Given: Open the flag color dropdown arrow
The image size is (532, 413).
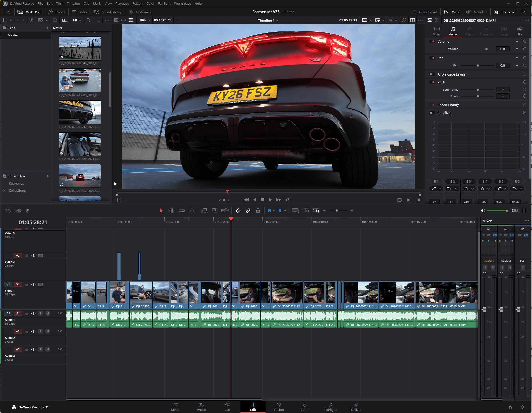Looking at the screenshot, I should click(x=274, y=211).
